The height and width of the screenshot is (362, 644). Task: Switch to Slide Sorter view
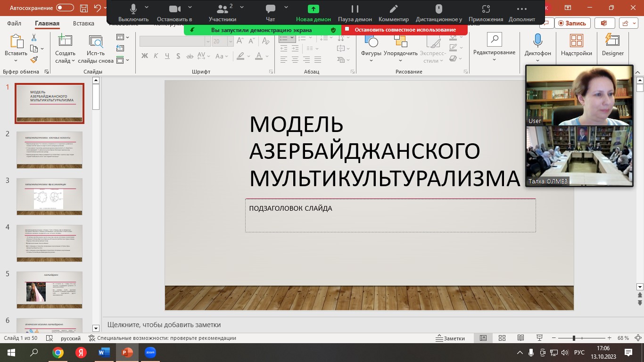tap(502, 338)
